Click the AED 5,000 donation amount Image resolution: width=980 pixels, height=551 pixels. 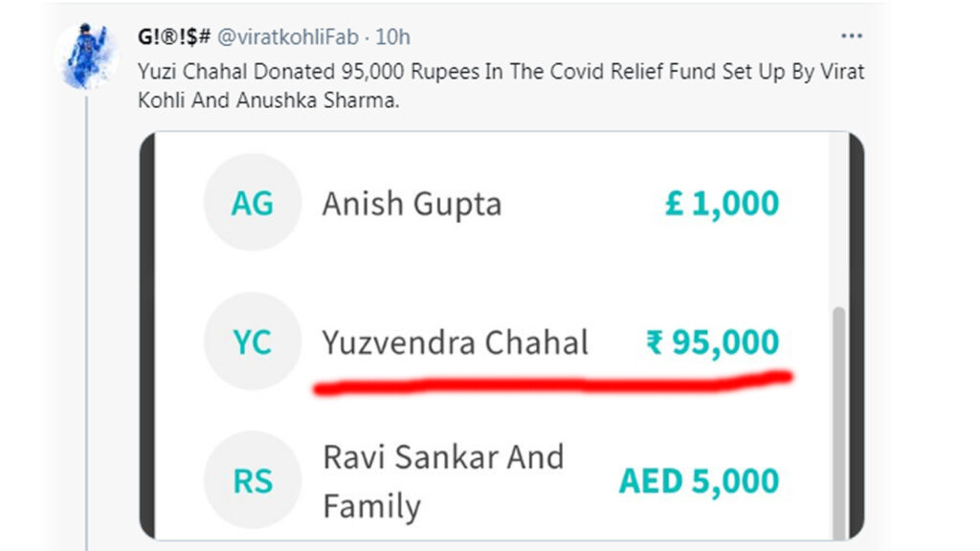[x=700, y=480]
